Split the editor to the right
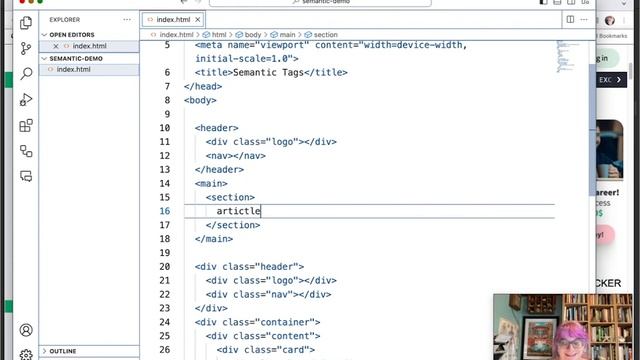Image resolution: width=640 pixels, height=360 pixels. click(570, 19)
